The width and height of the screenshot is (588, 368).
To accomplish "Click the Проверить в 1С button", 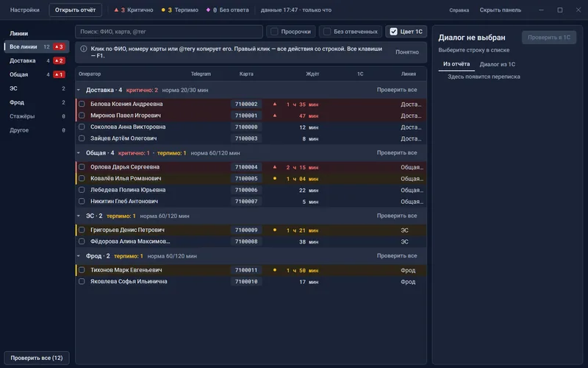I will pyautogui.click(x=549, y=38).
